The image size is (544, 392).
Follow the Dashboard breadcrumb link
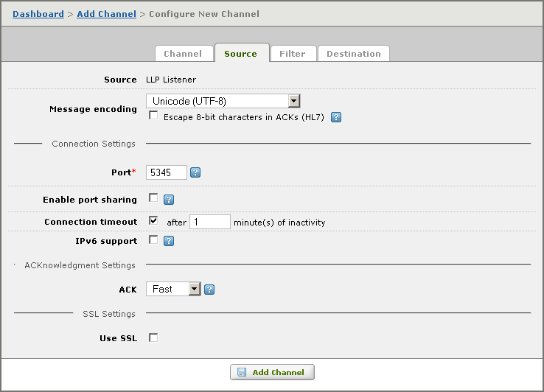click(x=38, y=14)
